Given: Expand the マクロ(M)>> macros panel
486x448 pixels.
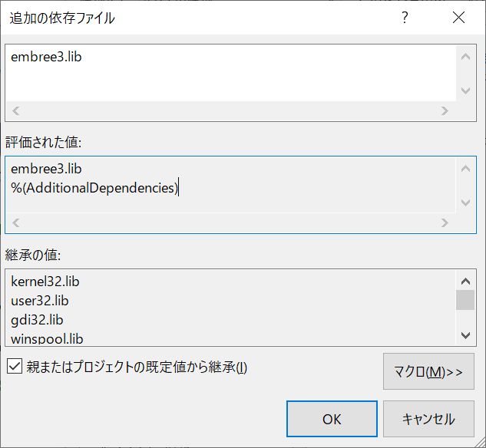Looking at the screenshot, I should [x=428, y=371].
